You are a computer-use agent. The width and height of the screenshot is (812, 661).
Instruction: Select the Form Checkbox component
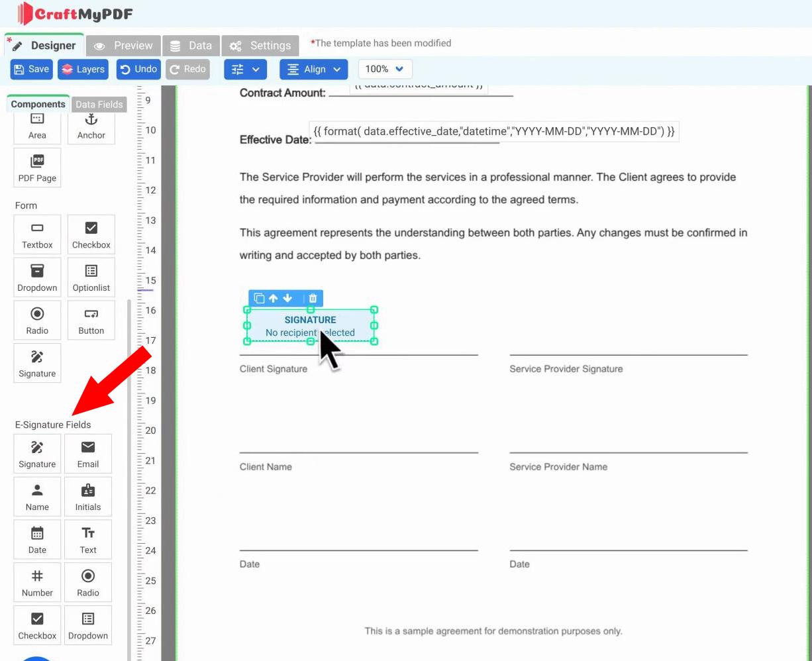(91, 234)
